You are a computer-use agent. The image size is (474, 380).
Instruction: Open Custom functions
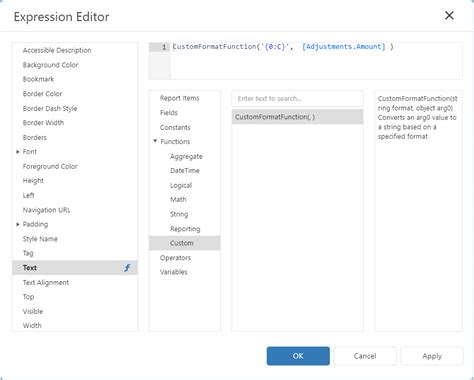[x=185, y=243]
